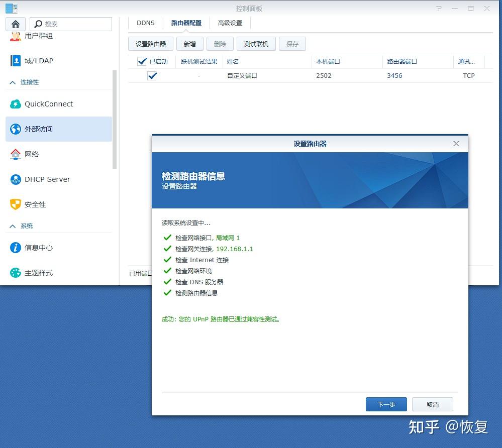Switch to the DDNS tab
The width and height of the screenshot is (502, 448).
145,23
